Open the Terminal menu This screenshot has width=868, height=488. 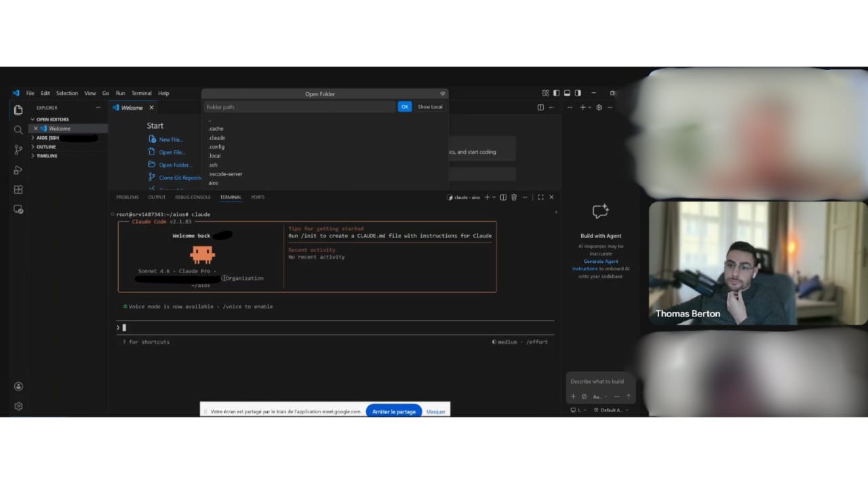[x=141, y=93]
